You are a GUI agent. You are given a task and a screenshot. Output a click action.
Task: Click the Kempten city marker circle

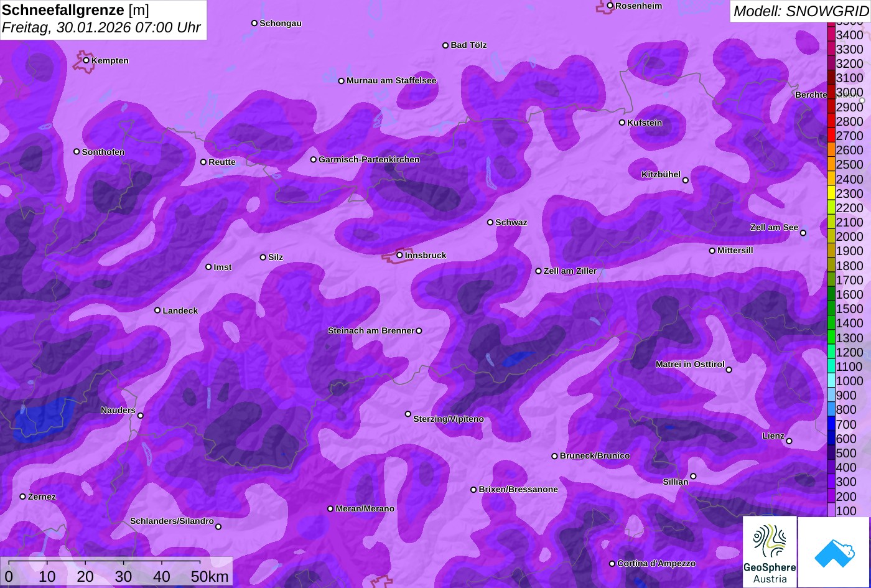(86, 60)
